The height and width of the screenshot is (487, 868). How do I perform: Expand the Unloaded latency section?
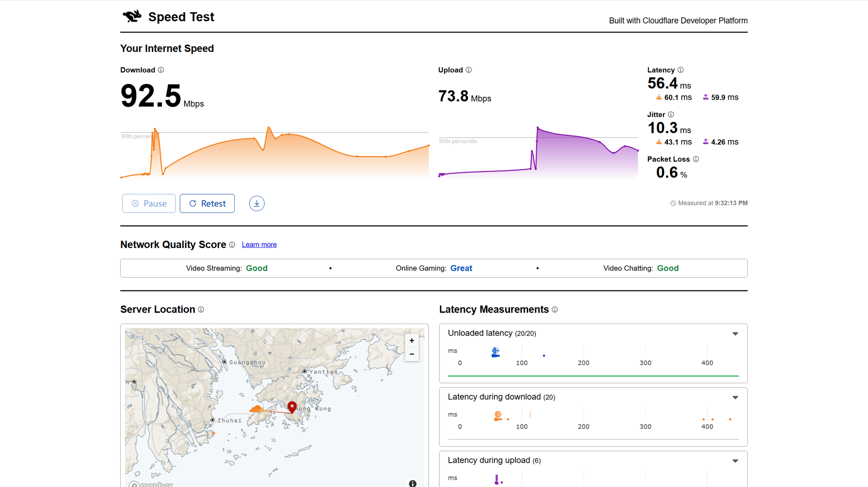[735, 334]
